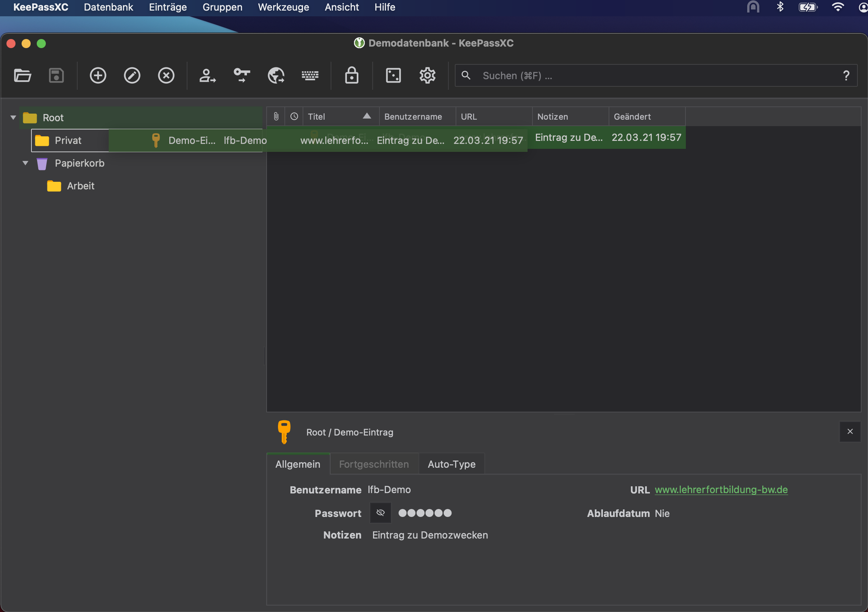Copy username using toolbar person icon
The height and width of the screenshot is (612, 868).
[207, 76]
